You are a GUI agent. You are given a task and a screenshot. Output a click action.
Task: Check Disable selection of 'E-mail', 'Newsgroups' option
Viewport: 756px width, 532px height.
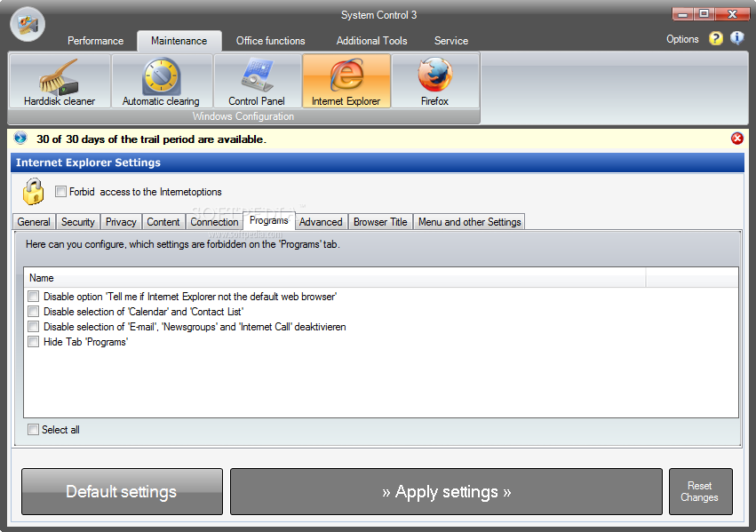pyautogui.click(x=33, y=326)
